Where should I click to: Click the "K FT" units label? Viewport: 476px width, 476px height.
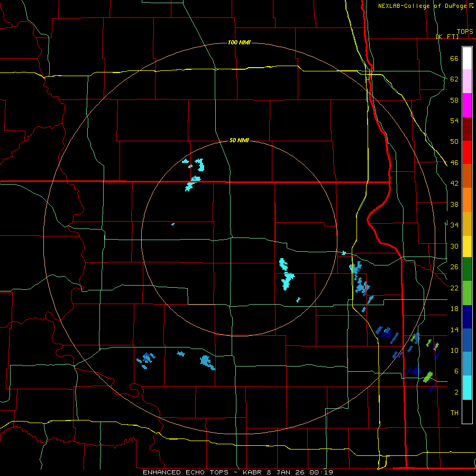(447, 36)
